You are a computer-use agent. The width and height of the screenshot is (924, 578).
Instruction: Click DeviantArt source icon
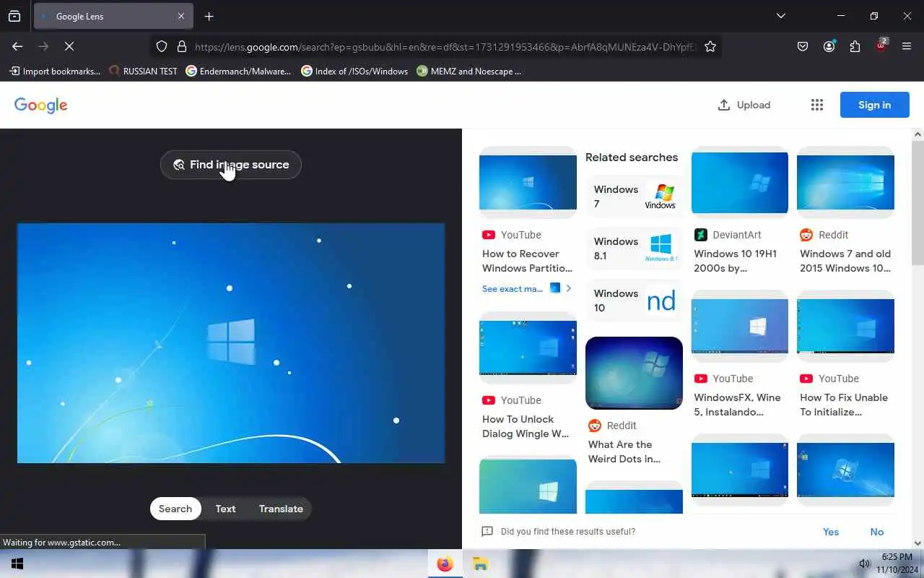pos(700,235)
